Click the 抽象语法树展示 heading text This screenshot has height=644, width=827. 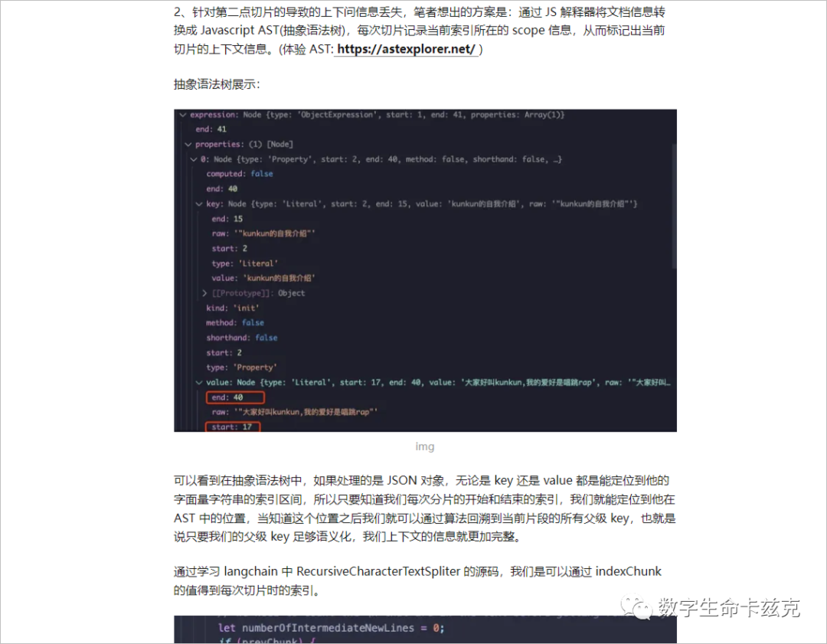(x=216, y=84)
